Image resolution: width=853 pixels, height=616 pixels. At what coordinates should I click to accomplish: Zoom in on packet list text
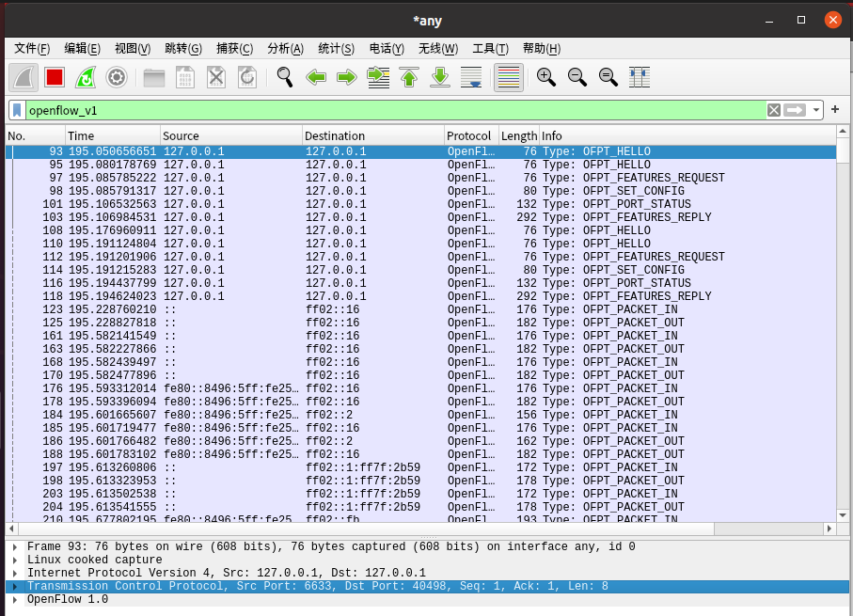pos(546,77)
